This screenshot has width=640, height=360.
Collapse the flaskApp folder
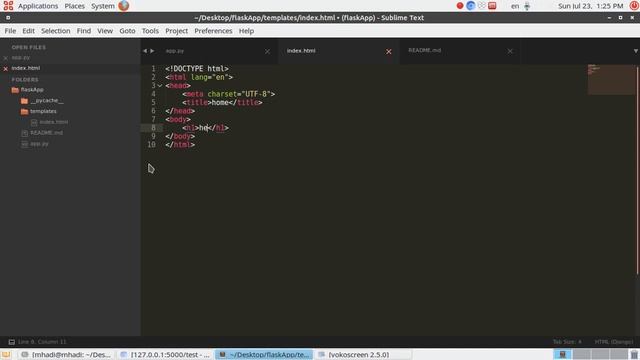click(x=32, y=89)
